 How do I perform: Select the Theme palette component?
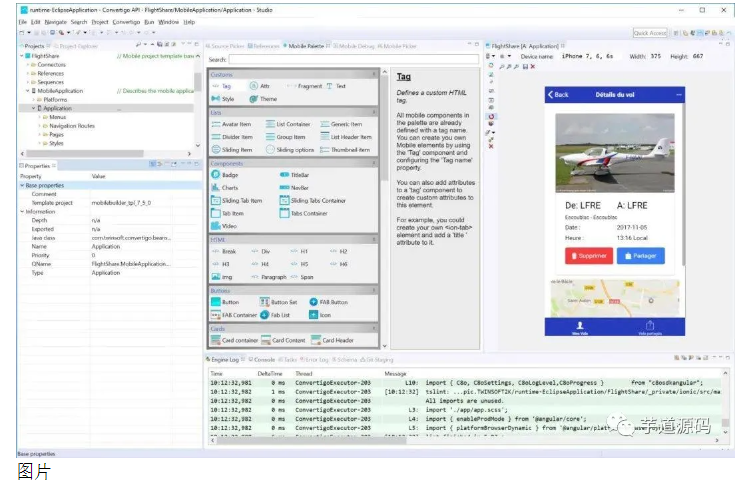[263, 99]
